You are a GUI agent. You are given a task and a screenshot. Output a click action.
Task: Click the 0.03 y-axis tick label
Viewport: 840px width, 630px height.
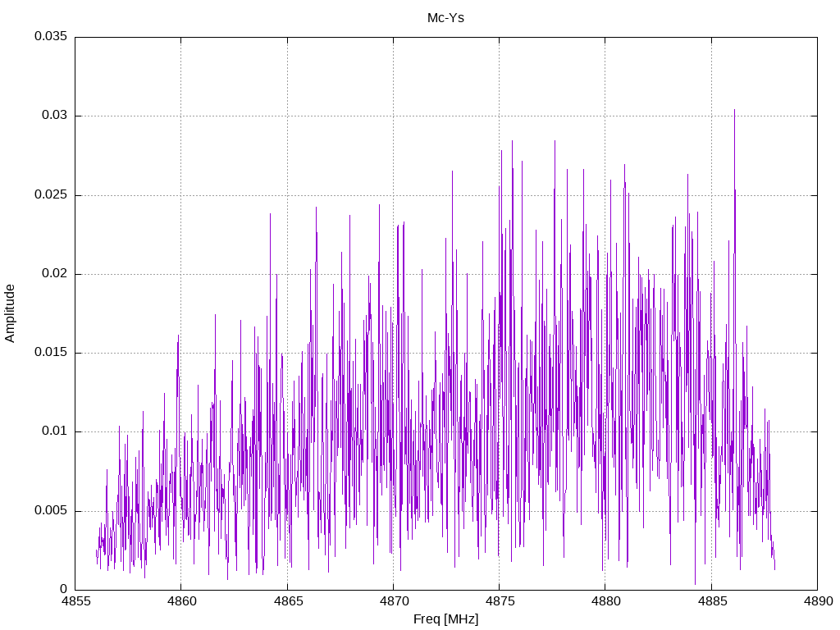[55, 115]
